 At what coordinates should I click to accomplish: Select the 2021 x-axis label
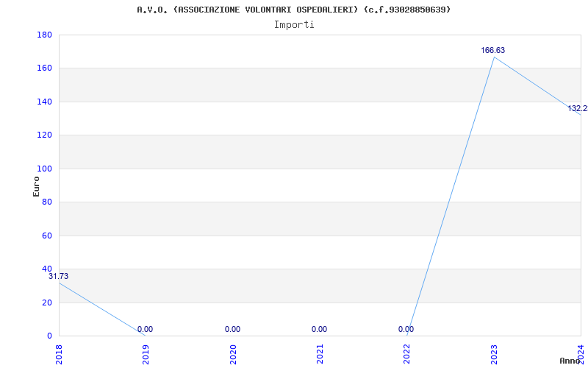320,354
